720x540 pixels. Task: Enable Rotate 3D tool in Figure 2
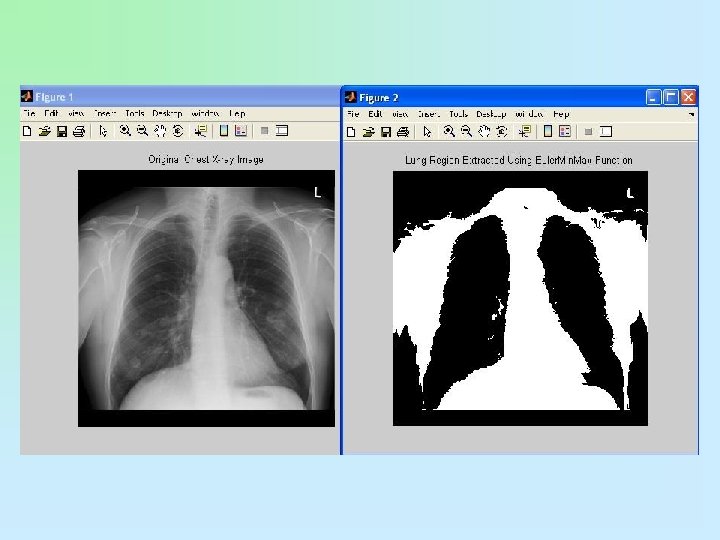(x=502, y=132)
